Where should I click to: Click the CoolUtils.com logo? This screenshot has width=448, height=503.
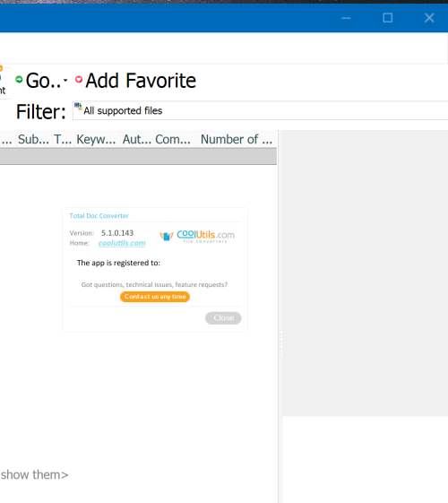click(197, 237)
